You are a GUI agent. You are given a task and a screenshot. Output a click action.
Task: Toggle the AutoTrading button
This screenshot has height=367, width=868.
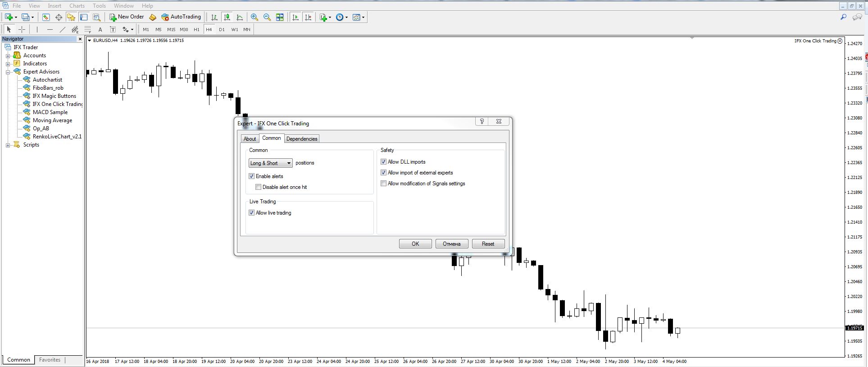point(181,17)
